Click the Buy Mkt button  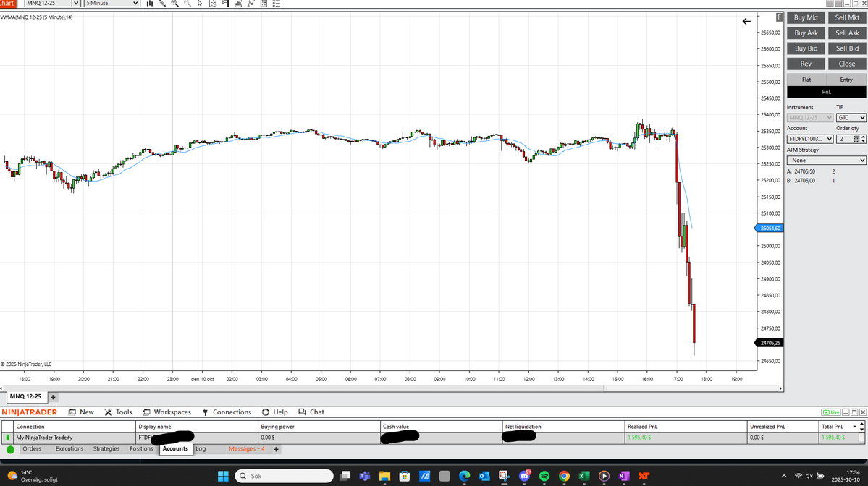point(806,17)
